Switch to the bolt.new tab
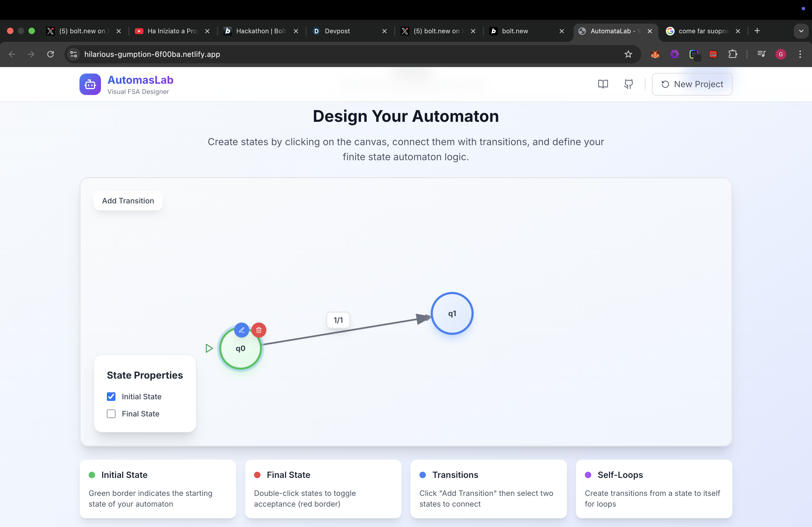The height and width of the screenshot is (527, 812). [515, 31]
